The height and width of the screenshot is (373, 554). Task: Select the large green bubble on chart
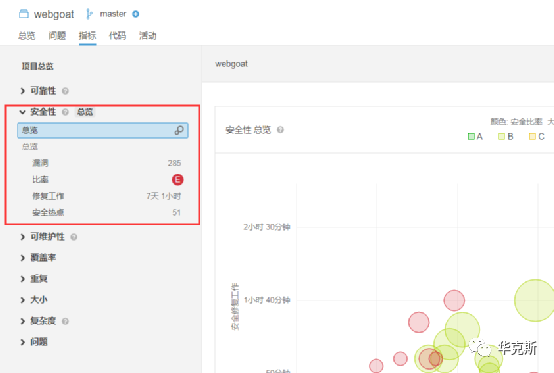[535, 300]
